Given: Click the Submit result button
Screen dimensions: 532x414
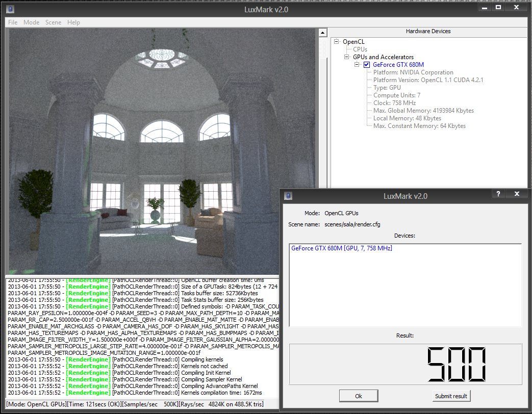Looking at the screenshot, I should (x=451, y=396).
